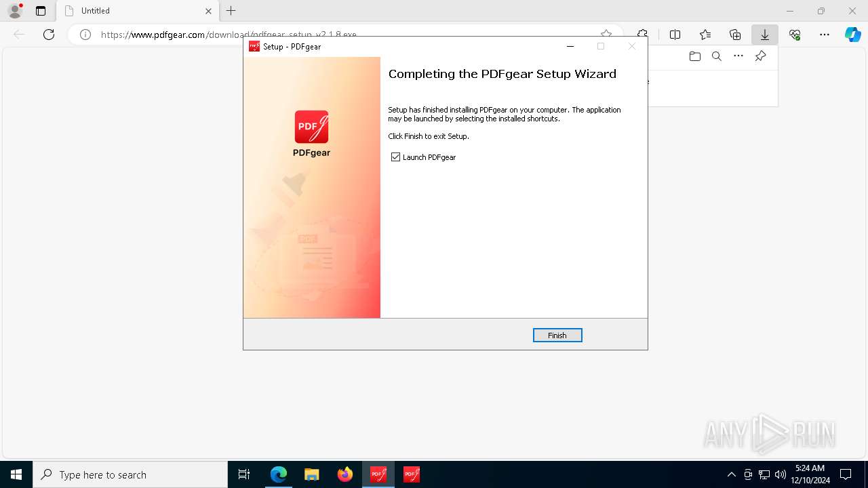Open Copilot sidebar in Edge
The height and width of the screenshot is (488, 868).
pyautogui.click(x=853, y=35)
